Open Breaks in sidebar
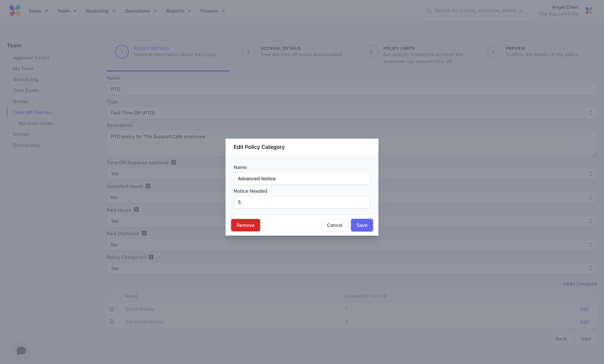Image resolution: width=604 pixels, height=364 pixels. click(21, 101)
